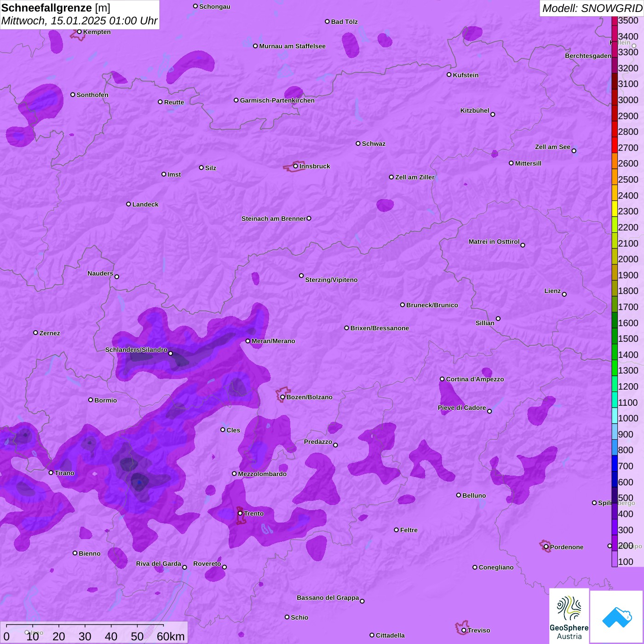Click the '30' scale bar tick label

pos(85,636)
